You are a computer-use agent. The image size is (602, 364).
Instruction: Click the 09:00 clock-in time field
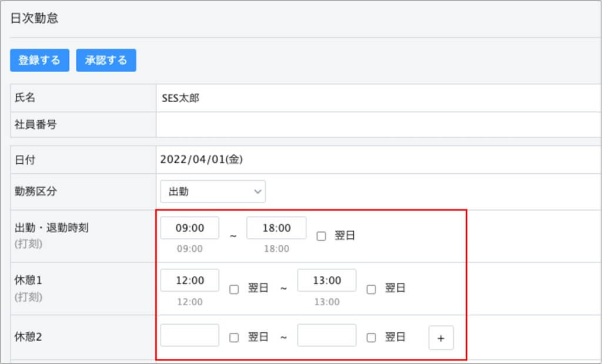(x=189, y=228)
